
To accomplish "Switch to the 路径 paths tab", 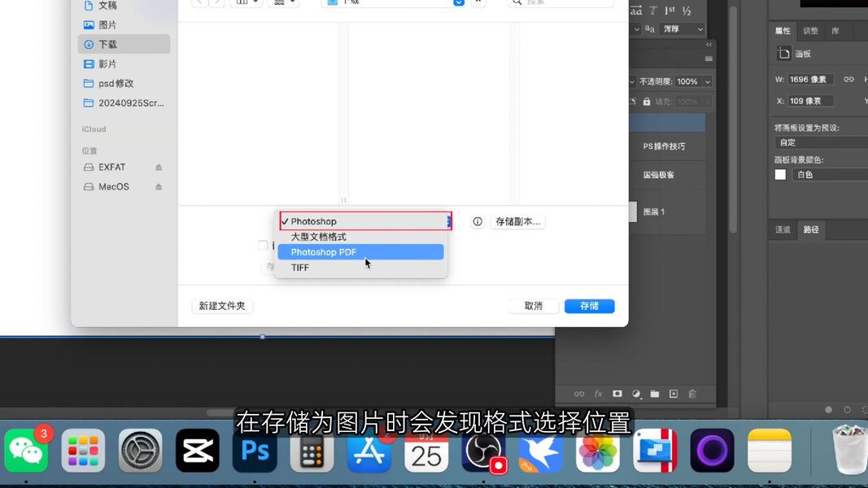I will pos(811,229).
